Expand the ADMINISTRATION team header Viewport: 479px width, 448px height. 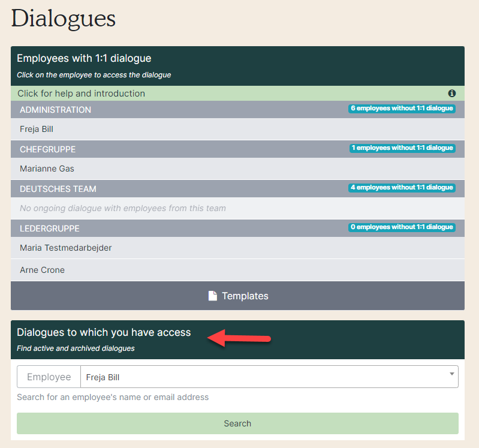tap(56, 110)
